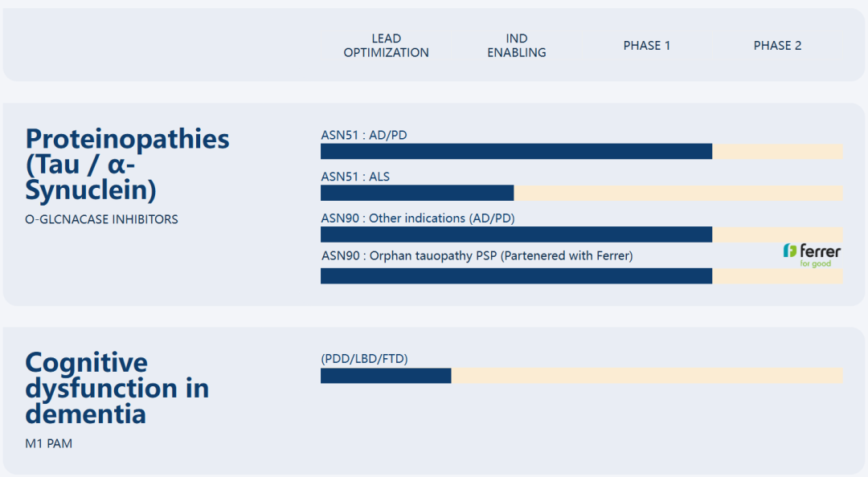Click the Ferrer for good logo

[x=812, y=255]
